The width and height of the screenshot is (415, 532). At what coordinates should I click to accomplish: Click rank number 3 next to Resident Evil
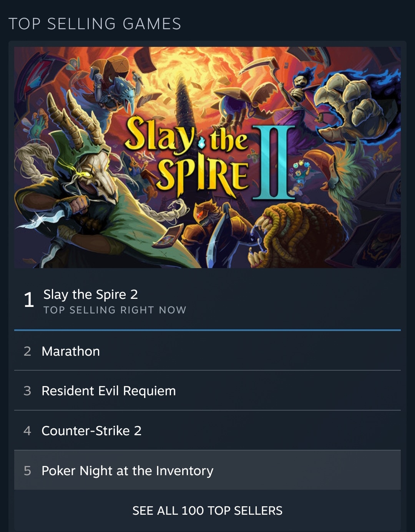[27, 391]
